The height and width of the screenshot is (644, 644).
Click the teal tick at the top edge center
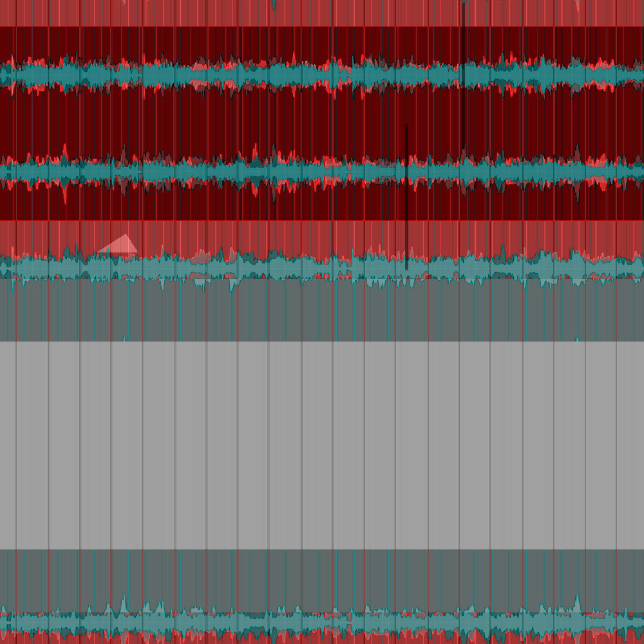[274, 5]
